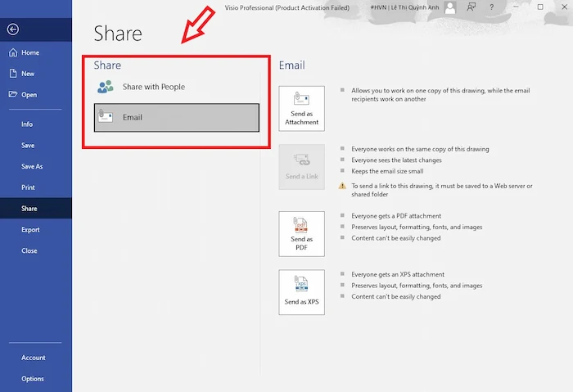The width and height of the screenshot is (573, 392).
Task: Choose Share with People option
Action: coord(177,87)
